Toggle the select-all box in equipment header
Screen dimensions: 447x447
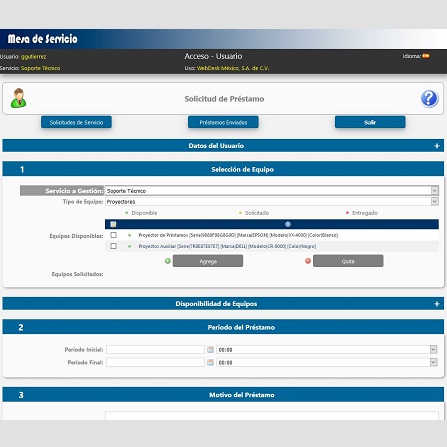click(113, 224)
